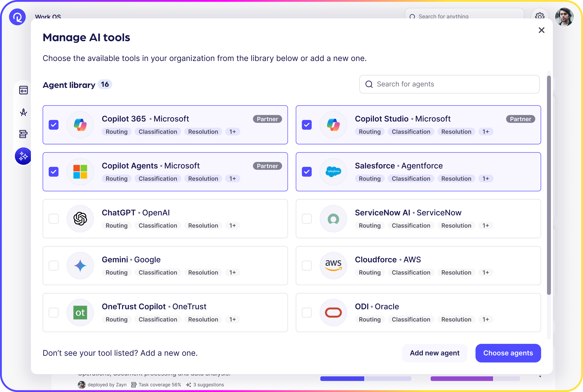The height and width of the screenshot is (392, 583).
Task: Expand the 1+ tag on Copilot Studio
Action: click(x=486, y=132)
